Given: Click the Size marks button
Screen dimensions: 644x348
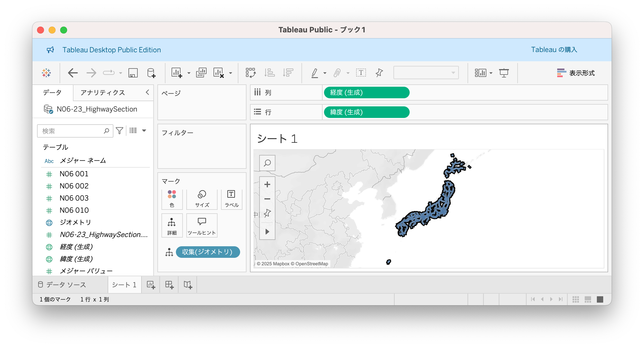Looking at the screenshot, I should tap(202, 199).
